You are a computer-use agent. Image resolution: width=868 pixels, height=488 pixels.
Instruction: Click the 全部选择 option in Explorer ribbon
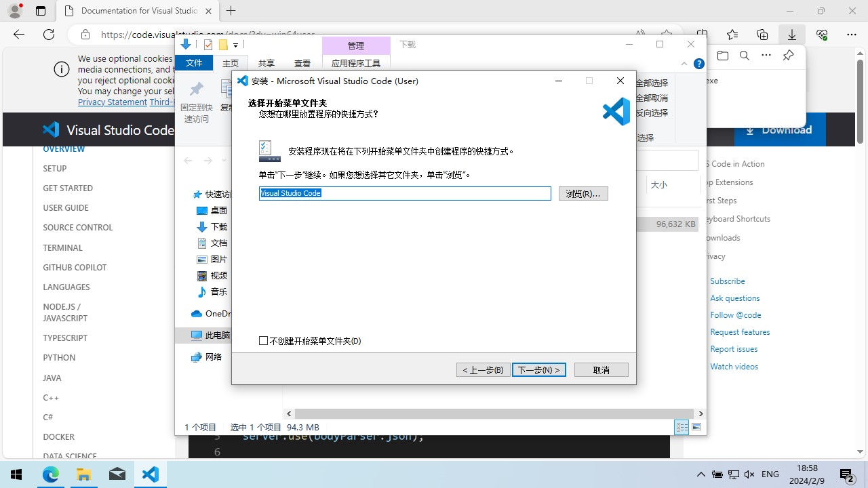pyautogui.click(x=652, y=83)
